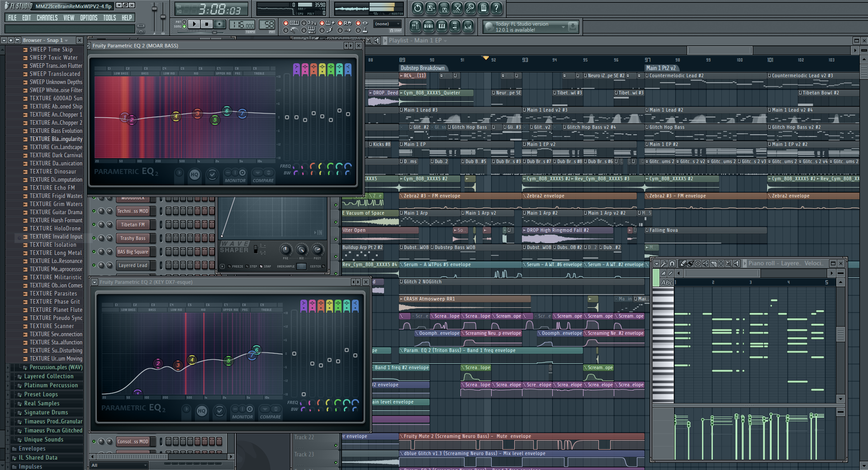The image size is (868, 470).
Task: Open the KEY DX7-esque EQ options menu arrow
Action: (95, 282)
